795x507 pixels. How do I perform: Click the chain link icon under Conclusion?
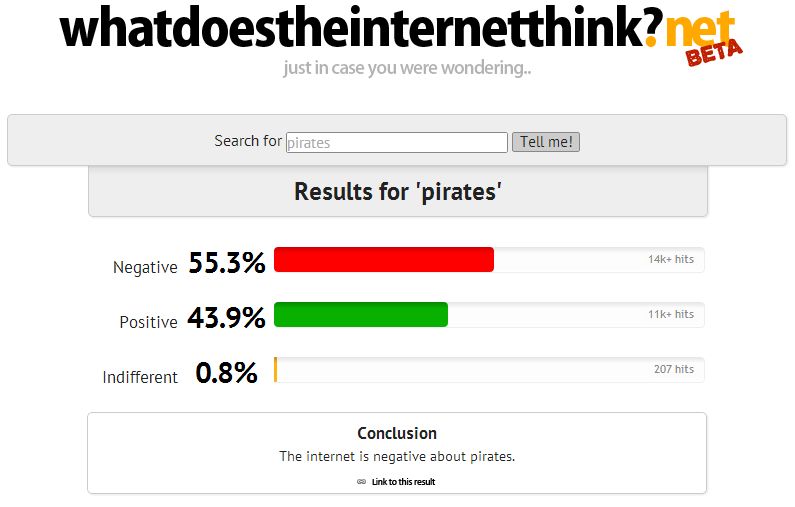(361, 482)
